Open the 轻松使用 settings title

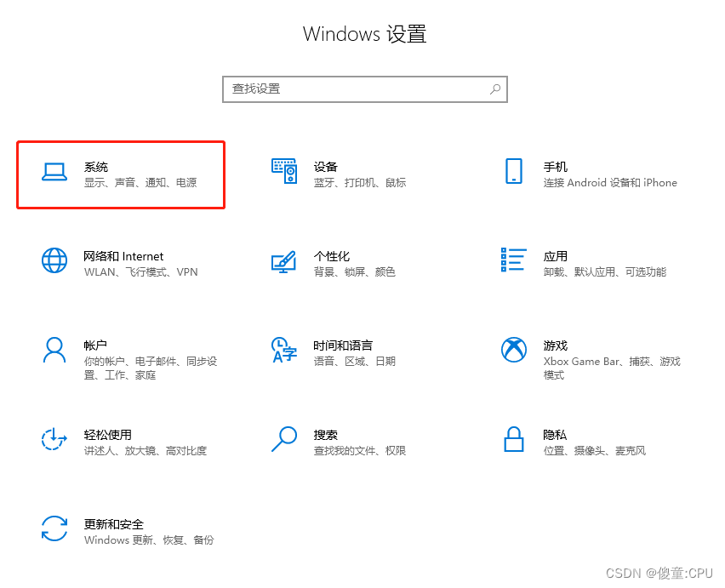(x=108, y=435)
